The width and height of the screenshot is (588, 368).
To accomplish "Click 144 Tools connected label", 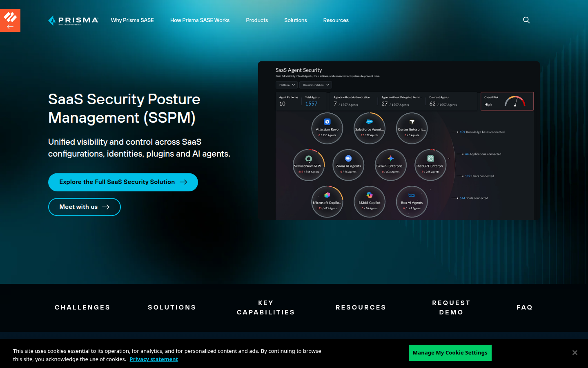I will pyautogui.click(x=474, y=198).
